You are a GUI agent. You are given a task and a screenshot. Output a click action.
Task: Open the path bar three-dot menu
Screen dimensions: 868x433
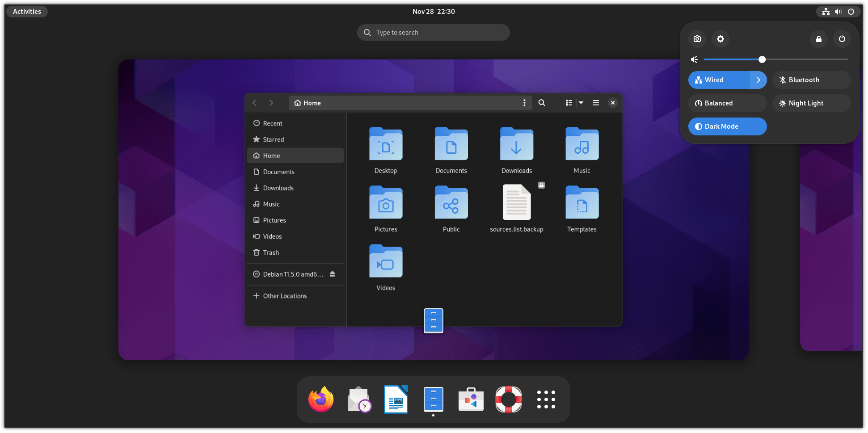(x=524, y=102)
